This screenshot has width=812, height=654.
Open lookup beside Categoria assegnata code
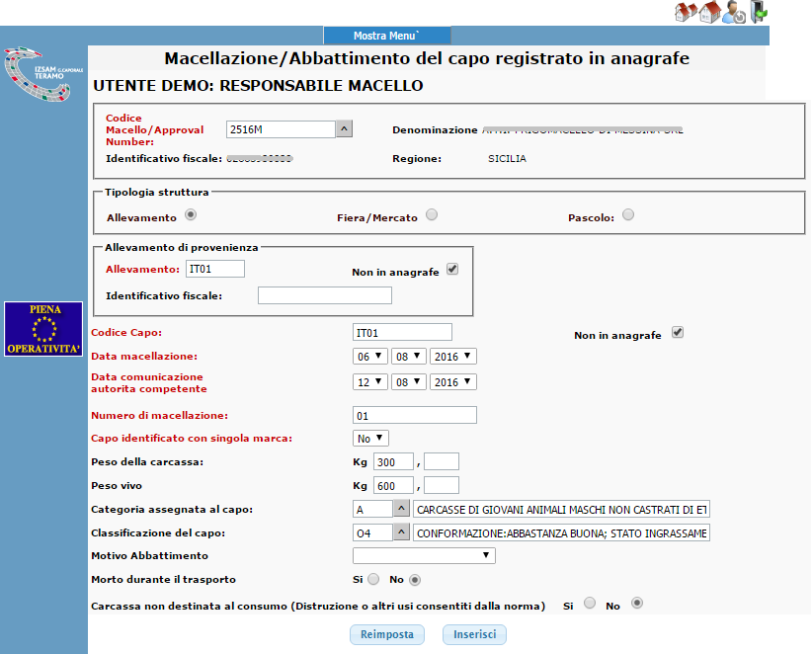pos(401,509)
